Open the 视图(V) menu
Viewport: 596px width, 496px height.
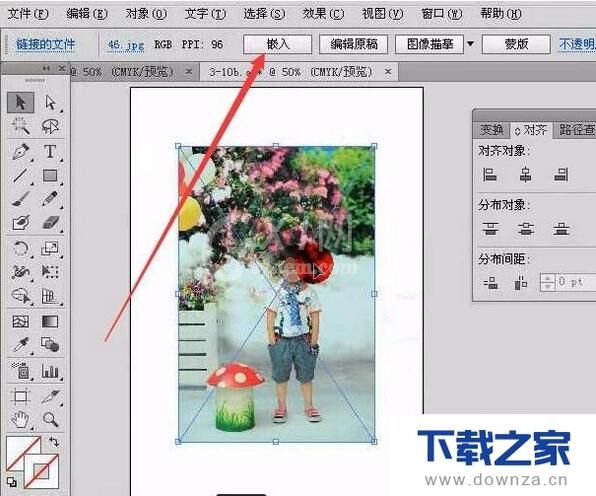click(x=382, y=14)
